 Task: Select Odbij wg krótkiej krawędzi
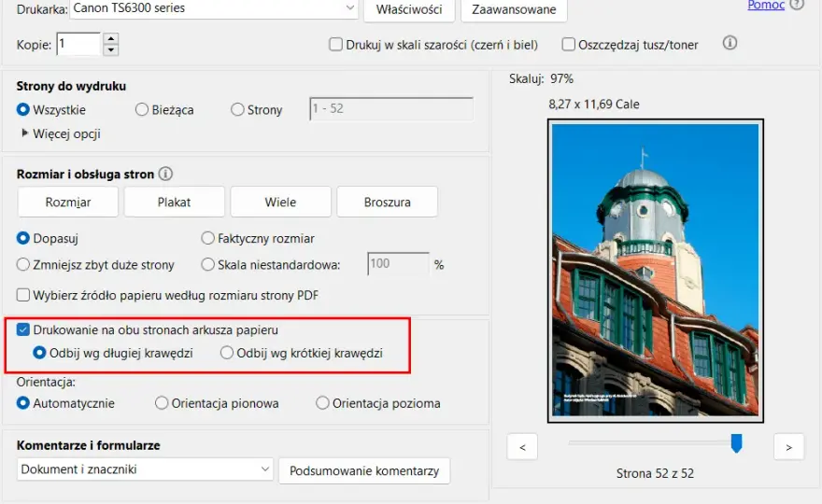(x=226, y=353)
